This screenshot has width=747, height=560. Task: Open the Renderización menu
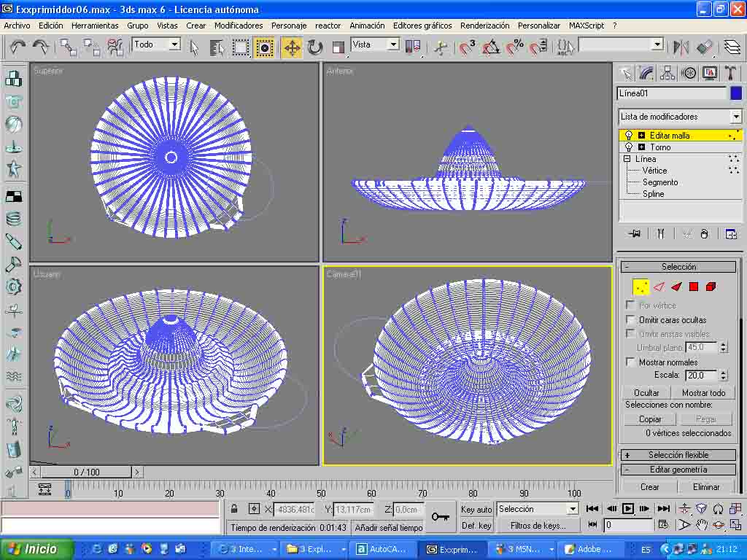tap(484, 26)
